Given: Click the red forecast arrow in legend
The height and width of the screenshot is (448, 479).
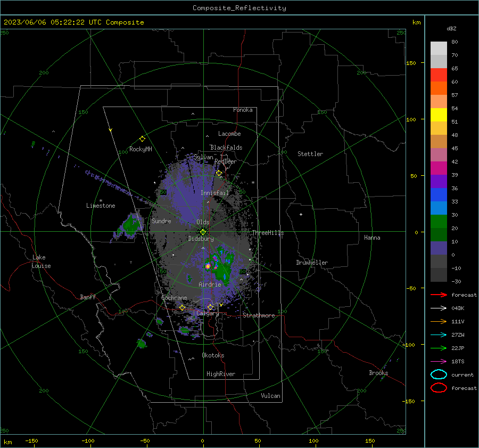Looking at the screenshot, I should 439,295.
